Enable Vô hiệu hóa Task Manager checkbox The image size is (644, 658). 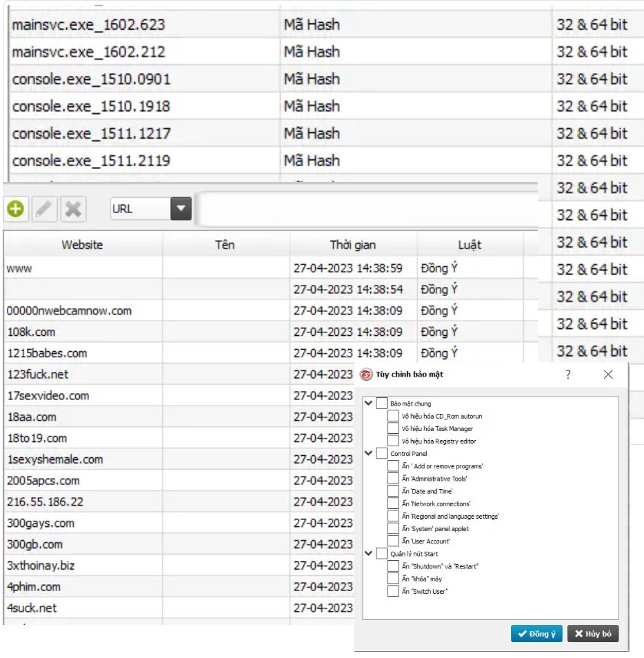tap(393, 428)
